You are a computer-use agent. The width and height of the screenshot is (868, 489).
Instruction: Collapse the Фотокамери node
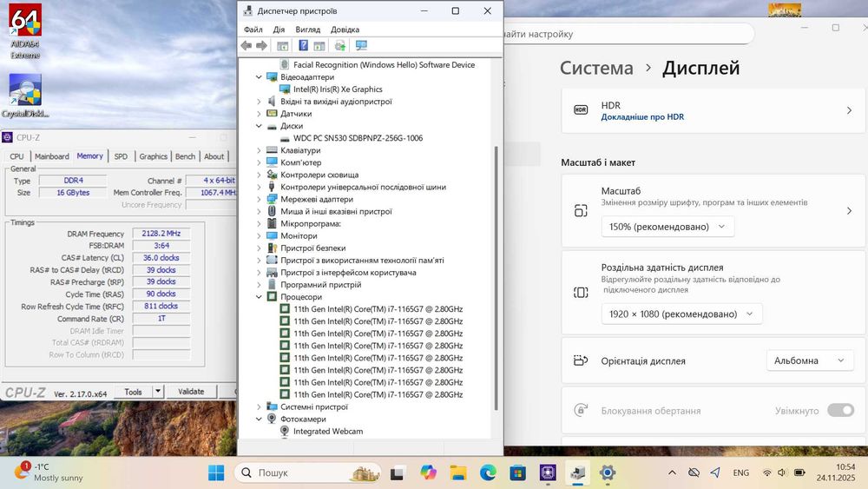click(x=259, y=420)
